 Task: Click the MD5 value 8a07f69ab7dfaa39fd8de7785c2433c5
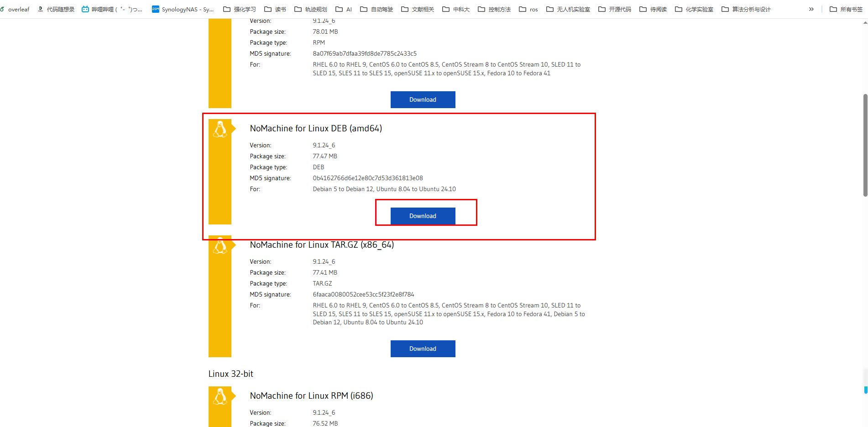pyautogui.click(x=364, y=53)
